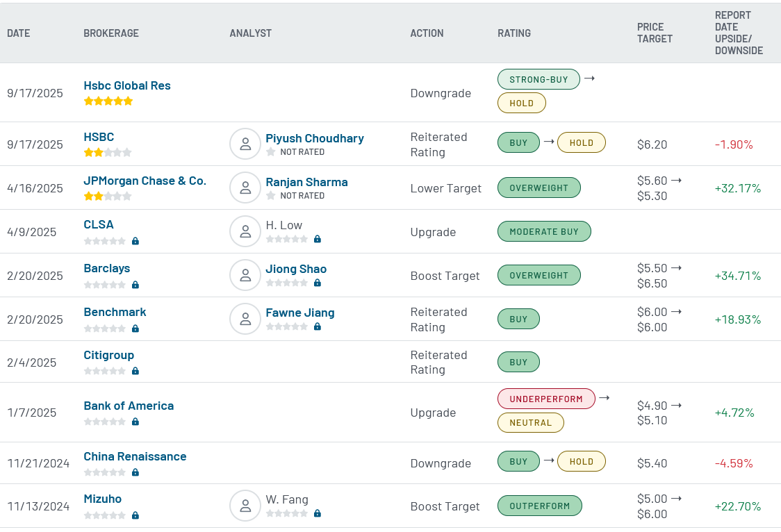This screenshot has height=532, width=781.
Task: Click Barclays' OVERWEIGHT rating badge
Action: pyautogui.click(x=539, y=275)
